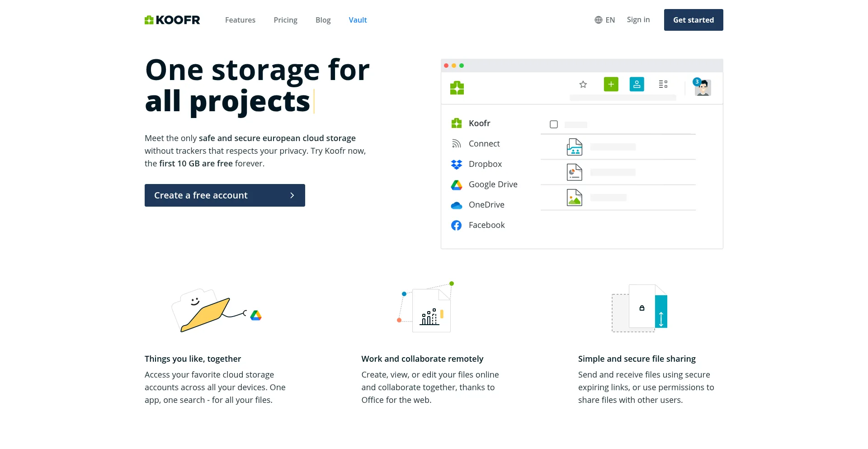Click the pie chart presentation file icon
This screenshot has height=449, width=868.
[x=575, y=172]
